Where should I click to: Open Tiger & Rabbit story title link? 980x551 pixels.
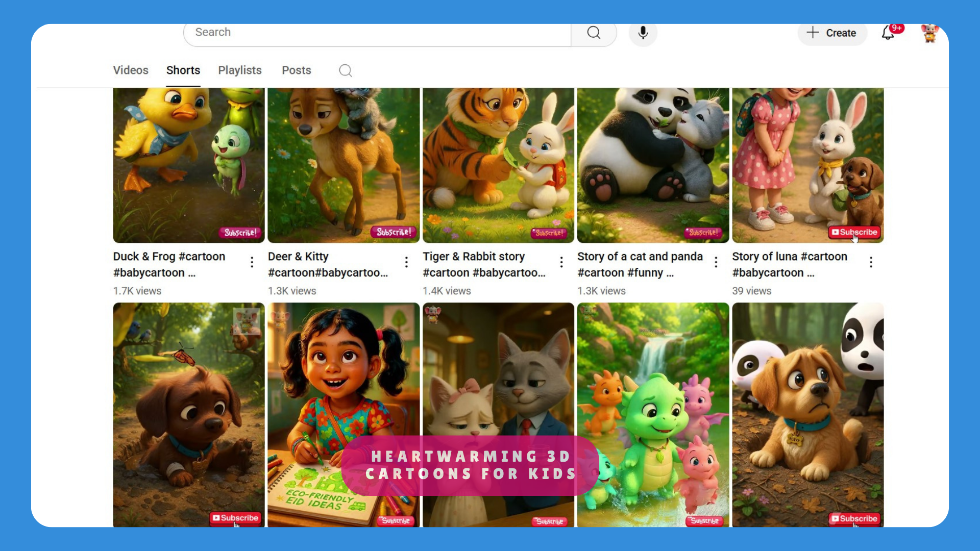474,257
